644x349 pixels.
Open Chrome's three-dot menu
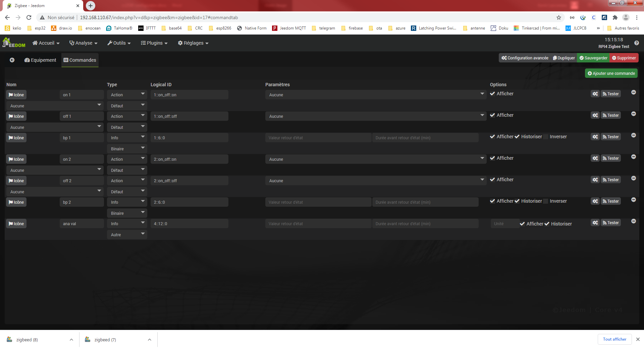637,17
